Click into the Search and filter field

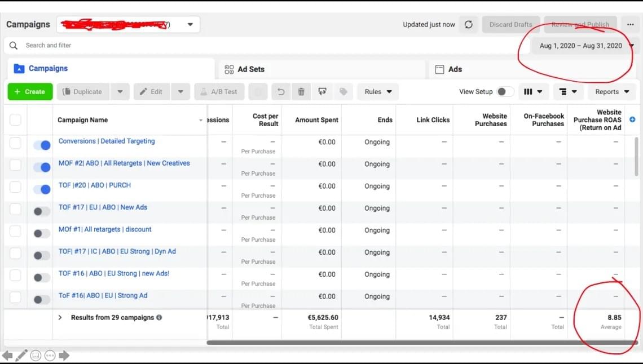click(x=267, y=46)
